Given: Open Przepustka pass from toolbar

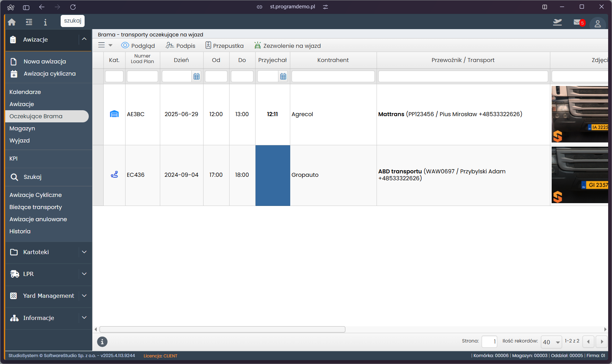Looking at the screenshot, I should [x=225, y=45].
